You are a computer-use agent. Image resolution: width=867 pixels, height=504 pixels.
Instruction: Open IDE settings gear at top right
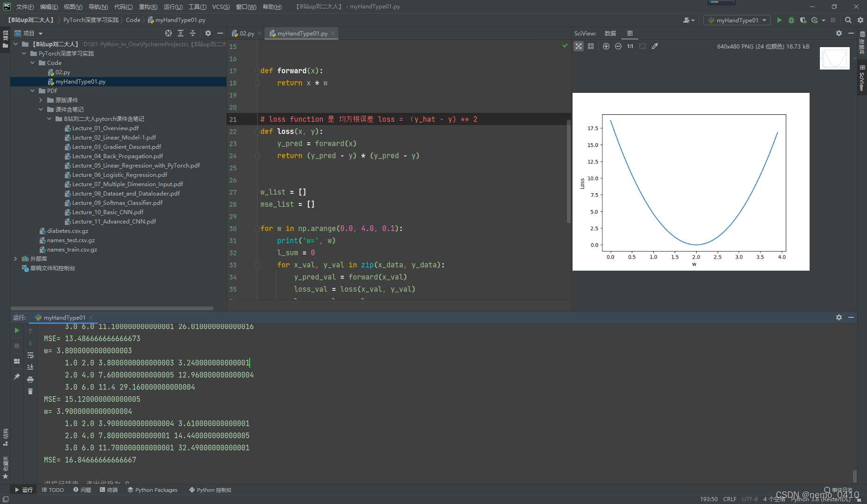tap(860, 20)
